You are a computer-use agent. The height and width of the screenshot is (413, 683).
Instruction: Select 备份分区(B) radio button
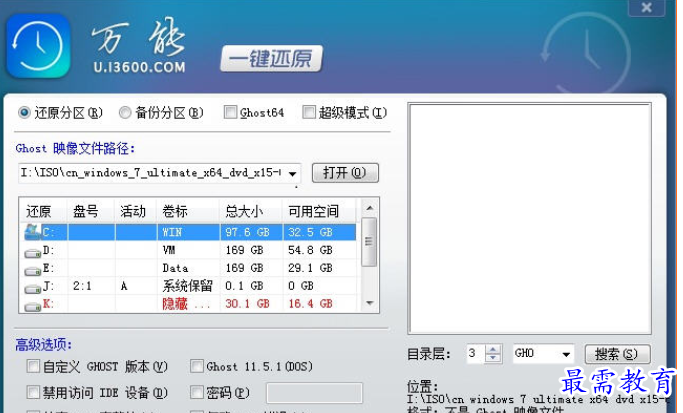coord(125,113)
